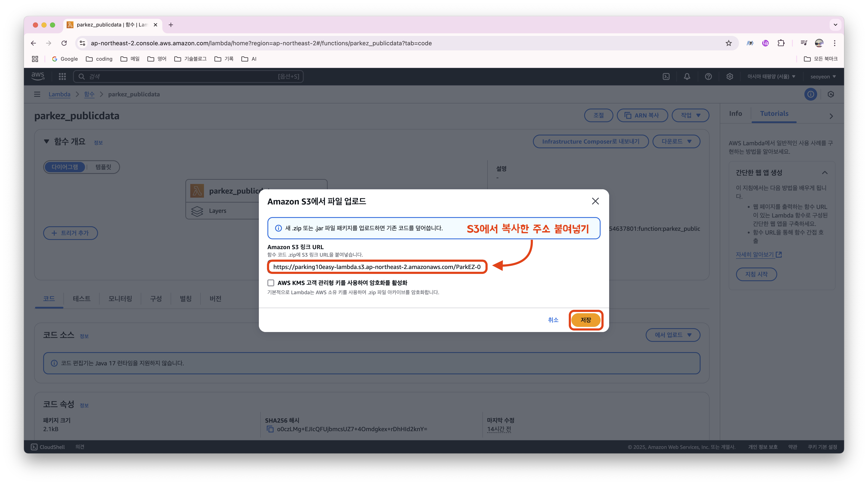
Task: Collapse the 함수 개요 section
Action: (47, 142)
